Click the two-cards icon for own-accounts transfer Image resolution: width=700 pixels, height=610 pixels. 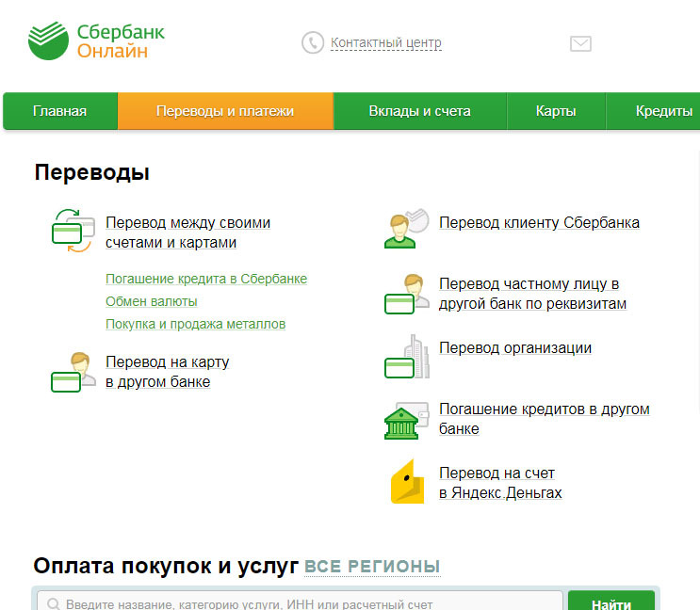pos(73,231)
